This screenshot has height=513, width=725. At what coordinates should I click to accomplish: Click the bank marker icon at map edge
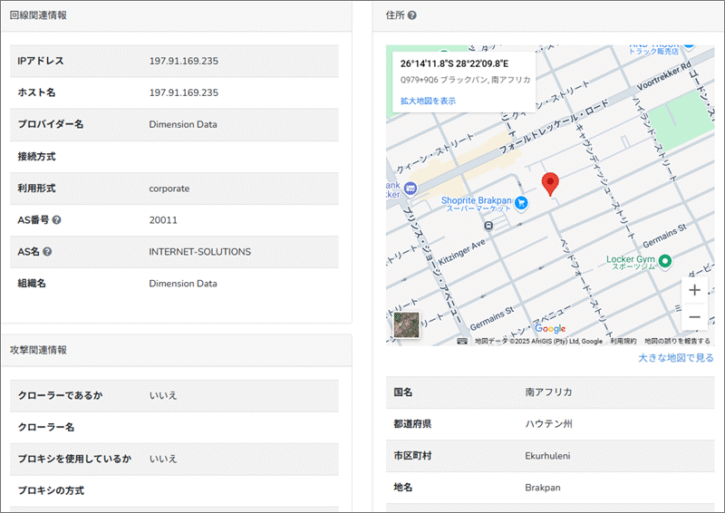click(x=391, y=189)
